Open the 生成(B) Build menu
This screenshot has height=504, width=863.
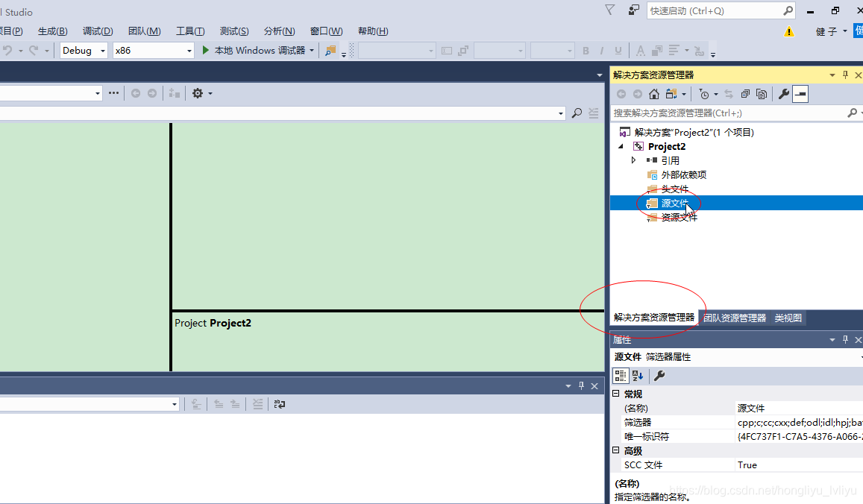pyautogui.click(x=53, y=31)
